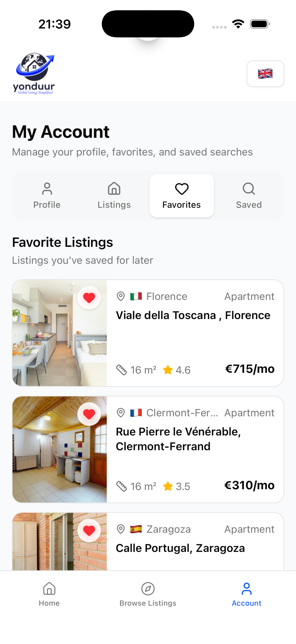Unfavorite the Florence apartment listing
This screenshot has width=296, height=644.
coord(89,298)
